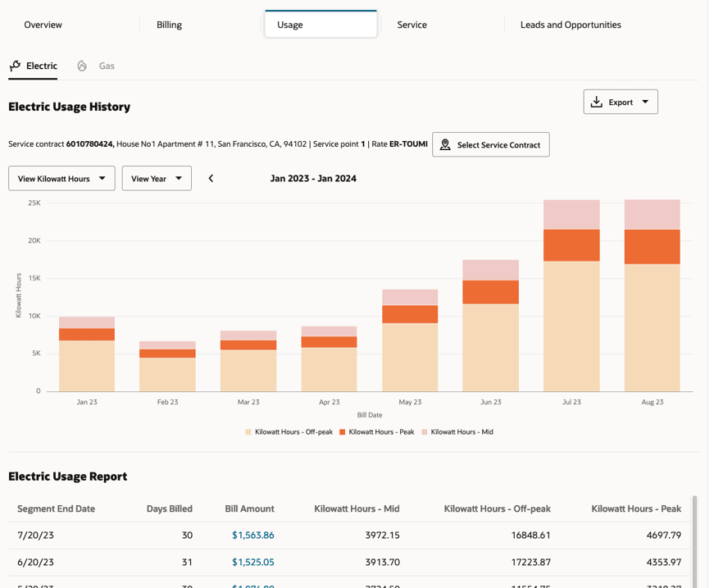Click the location pin icon on Select Service Contract

pyautogui.click(x=445, y=145)
